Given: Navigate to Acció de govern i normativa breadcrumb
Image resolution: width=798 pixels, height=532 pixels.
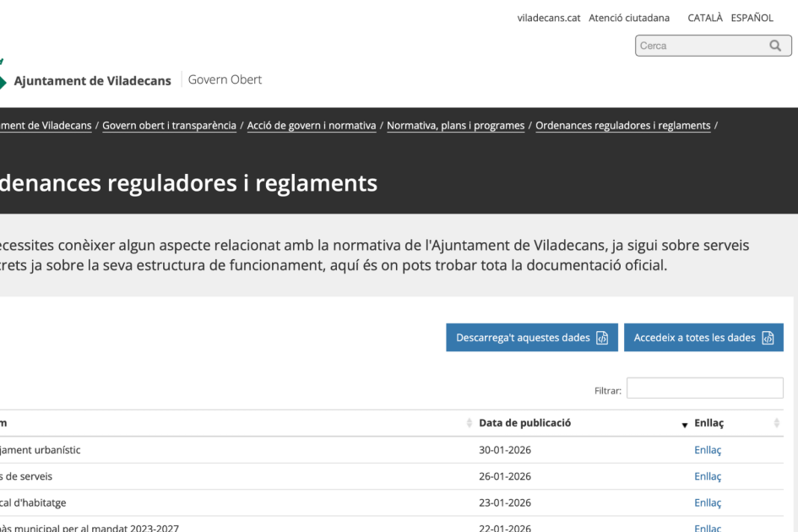Looking at the screenshot, I should pos(312,126).
